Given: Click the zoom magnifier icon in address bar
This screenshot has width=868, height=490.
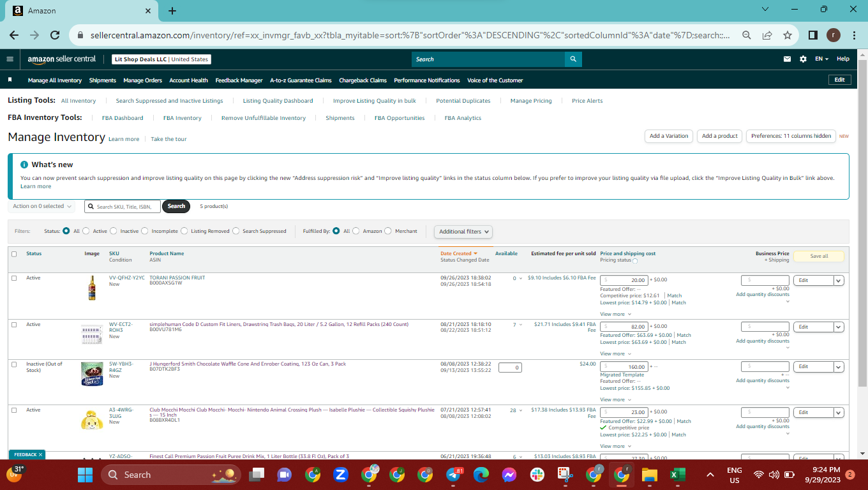Looking at the screenshot, I should (x=745, y=35).
